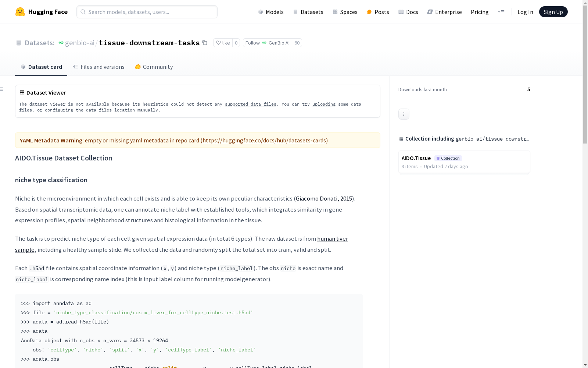This screenshot has height=368, width=588.
Task: Open Posts from the top navigation
Action: coord(378,12)
